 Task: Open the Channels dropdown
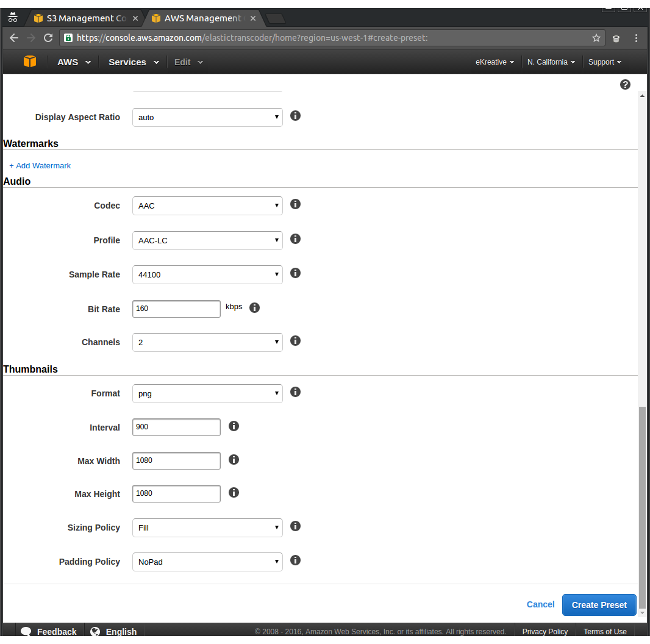pyautogui.click(x=207, y=342)
